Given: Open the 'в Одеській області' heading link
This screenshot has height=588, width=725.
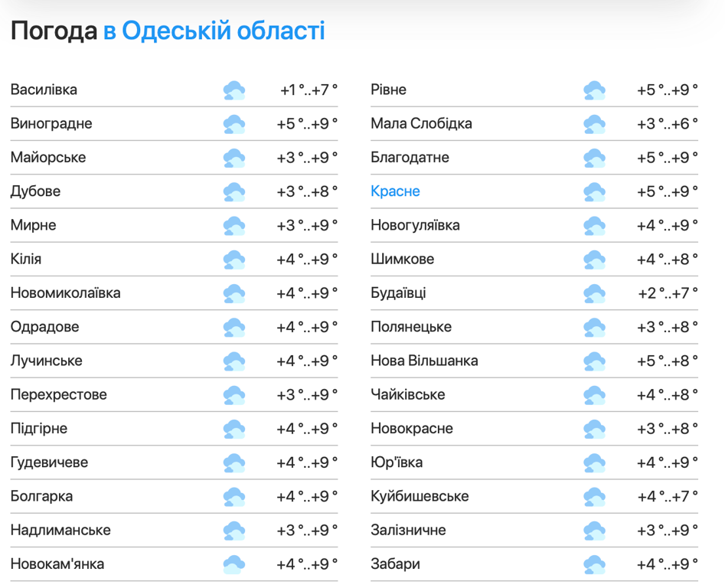Looking at the screenshot, I should tap(214, 31).
